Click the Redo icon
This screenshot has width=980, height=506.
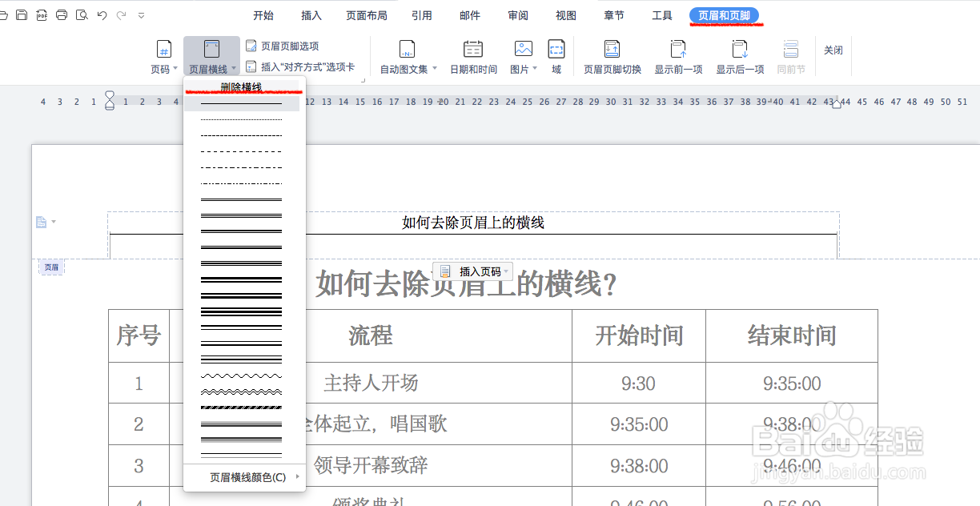[x=120, y=14]
